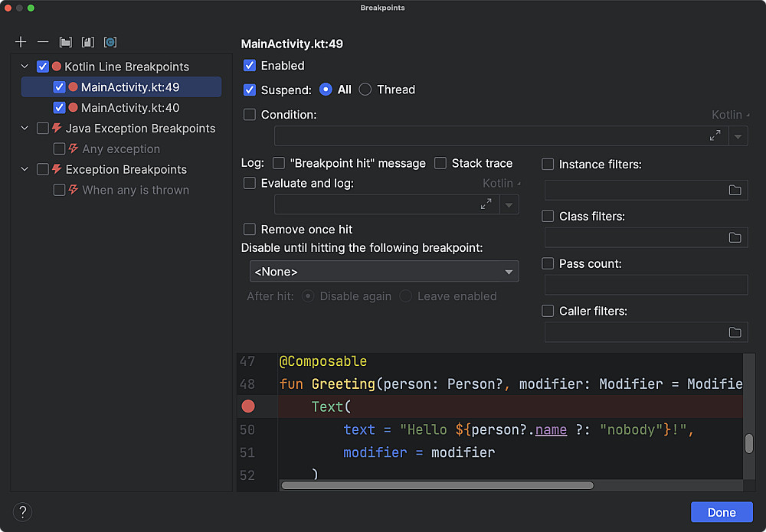Click the red breakpoint marker in the code gutter
The image size is (766, 532).
click(x=248, y=406)
